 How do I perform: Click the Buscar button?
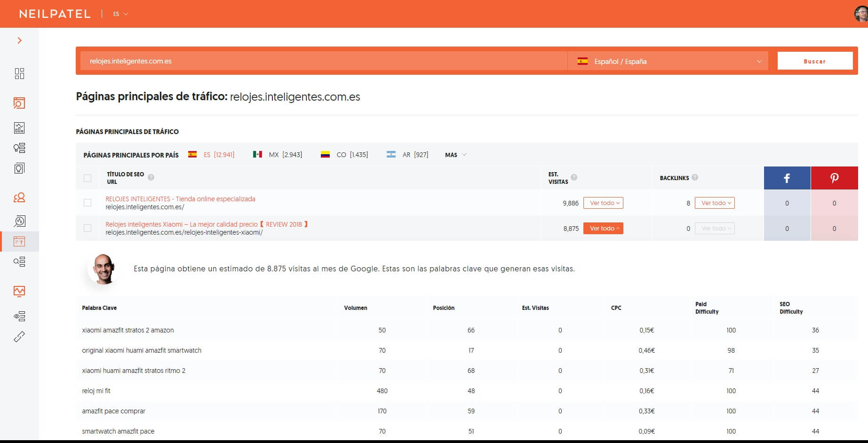(815, 61)
